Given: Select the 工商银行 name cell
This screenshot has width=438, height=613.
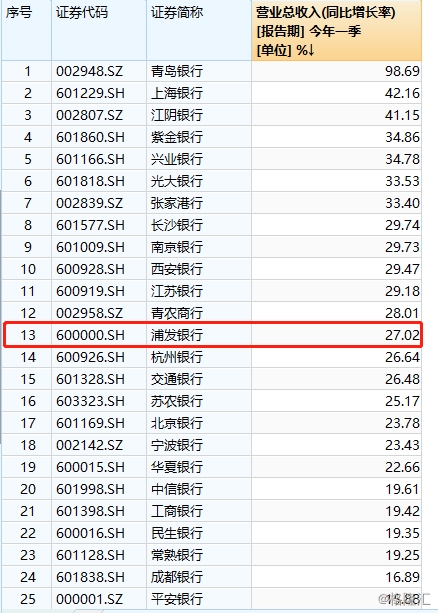Looking at the screenshot, I should tap(177, 511).
